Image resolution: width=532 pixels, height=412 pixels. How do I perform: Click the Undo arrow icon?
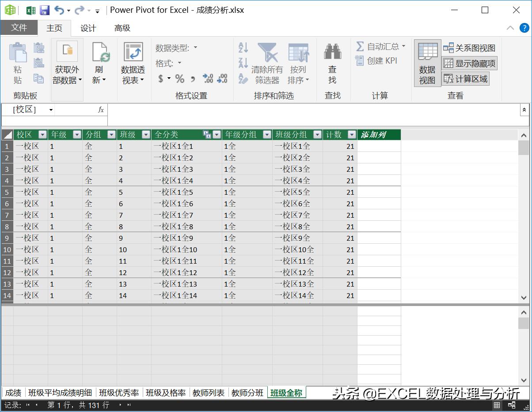click(59, 10)
